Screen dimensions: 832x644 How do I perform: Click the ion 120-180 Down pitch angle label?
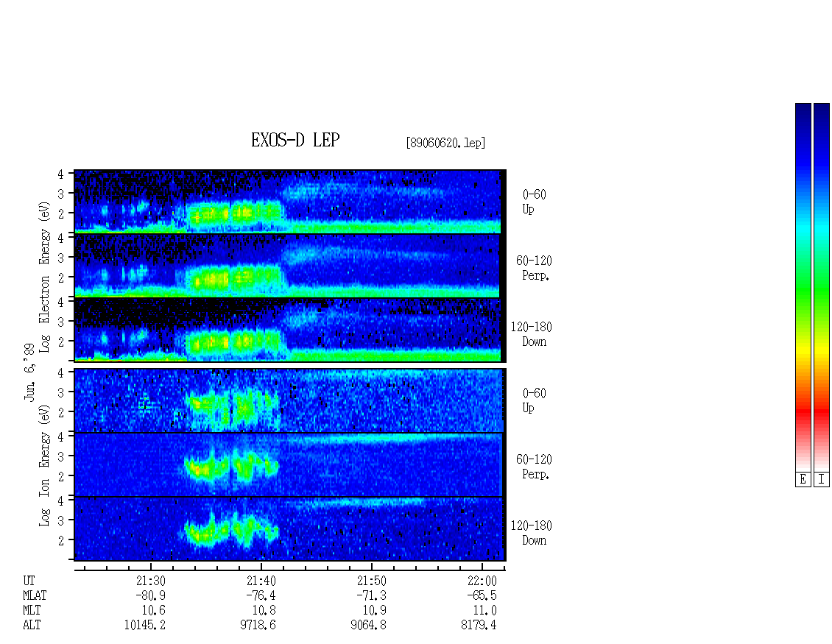pos(532,533)
